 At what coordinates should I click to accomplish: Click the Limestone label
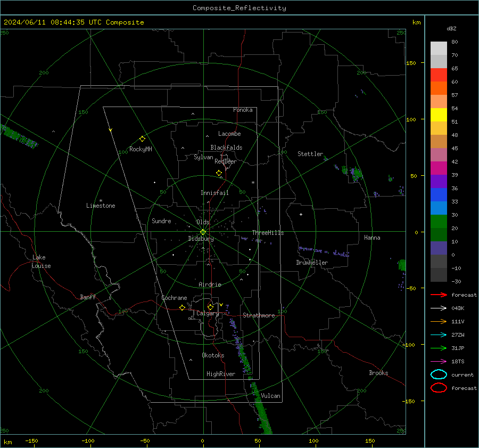(101, 206)
